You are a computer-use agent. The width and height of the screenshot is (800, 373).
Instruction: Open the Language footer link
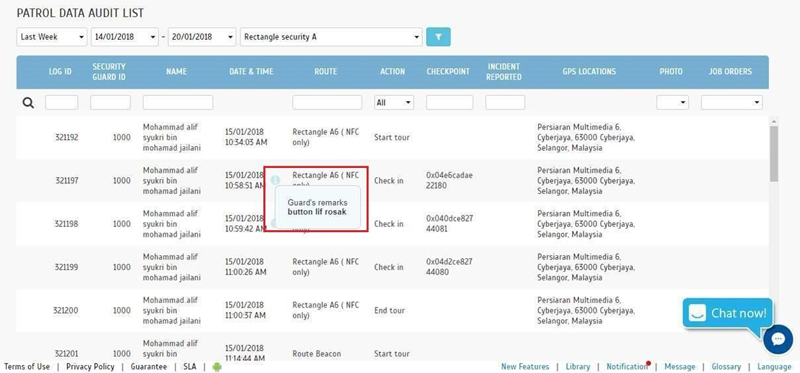774,367
